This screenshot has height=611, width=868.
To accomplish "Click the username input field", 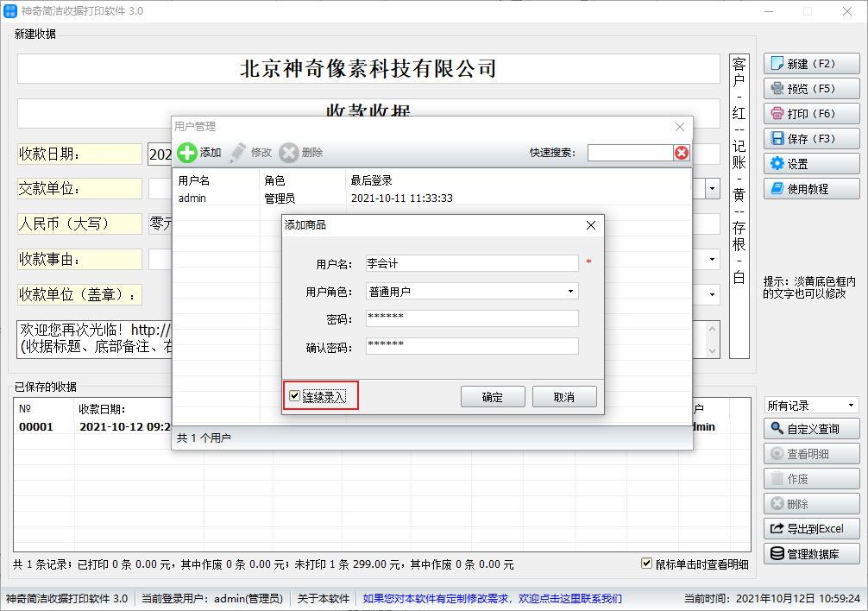I will coord(471,263).
